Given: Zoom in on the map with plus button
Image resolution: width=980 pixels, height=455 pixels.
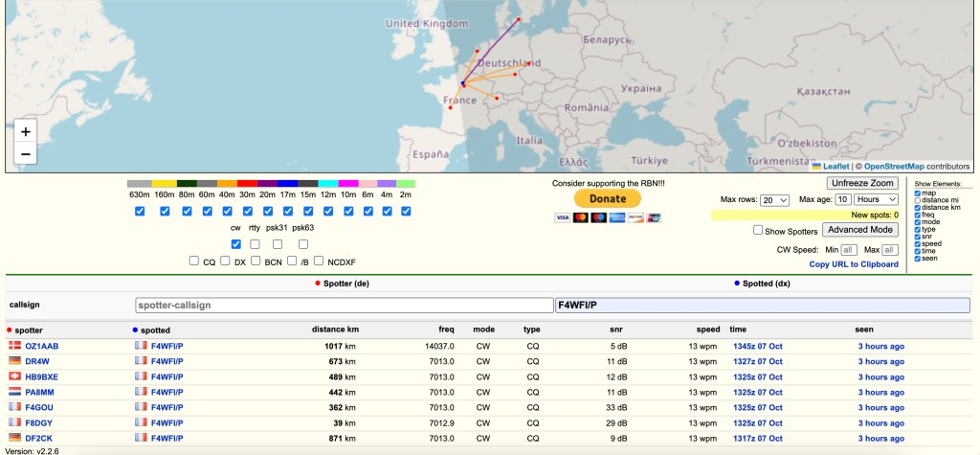Looking at the screenshot, I should point(26,131).
